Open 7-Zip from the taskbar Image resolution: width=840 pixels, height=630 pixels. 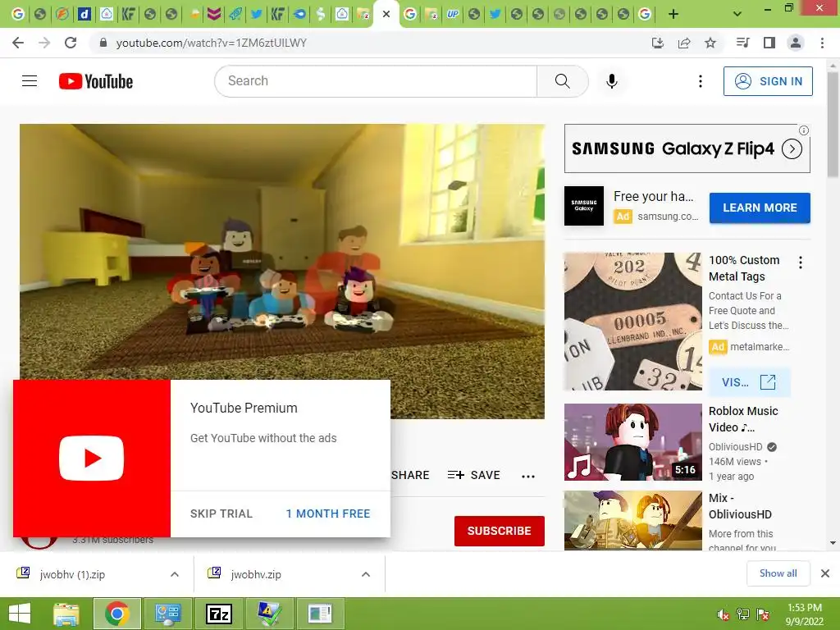pyautogui.click(x=219, y=614)
